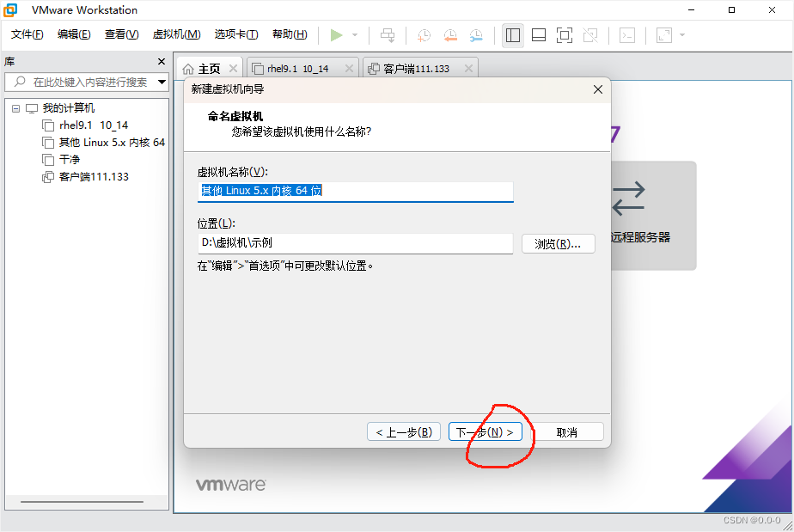Click the 虚拟机名称 text field
This screenshot has height=532, width=794.
(356, 191)
